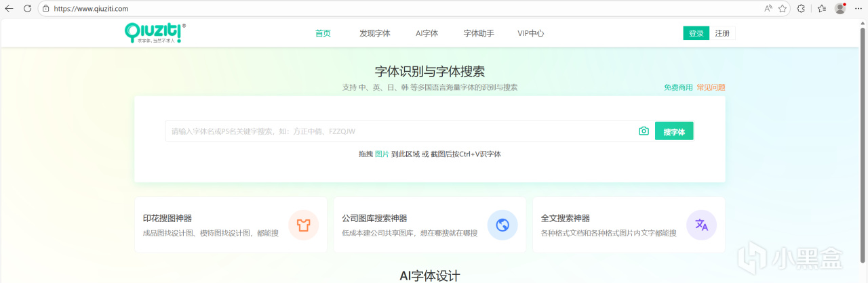The image size is (868, 283).
Task: Click the orange T-shirt icon
Action: point(303,225)
